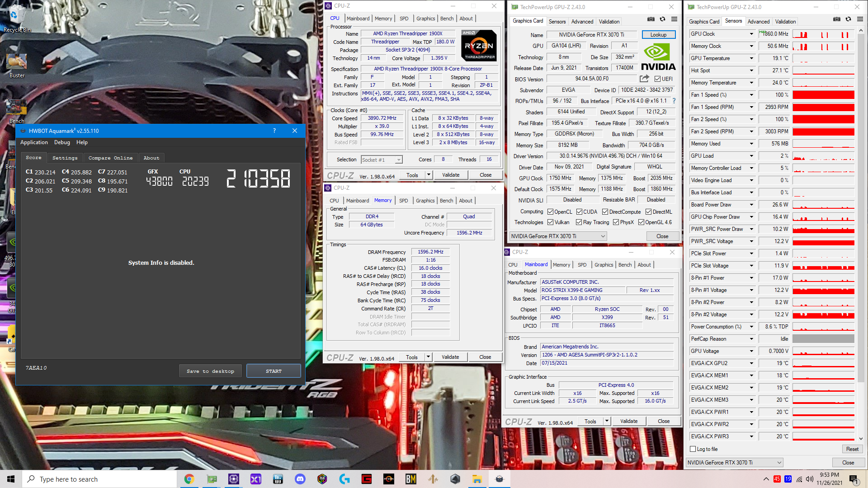Open EVGA Precision X1 from taskbar
The height and width of the screenshot is (488, 868).
256,479
